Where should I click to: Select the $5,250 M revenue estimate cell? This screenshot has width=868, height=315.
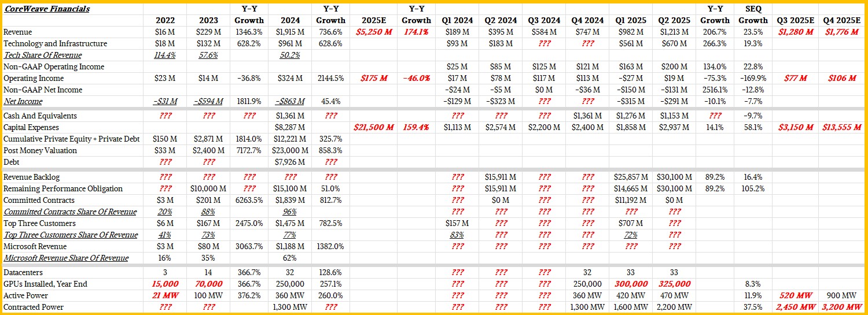point(372,32)
